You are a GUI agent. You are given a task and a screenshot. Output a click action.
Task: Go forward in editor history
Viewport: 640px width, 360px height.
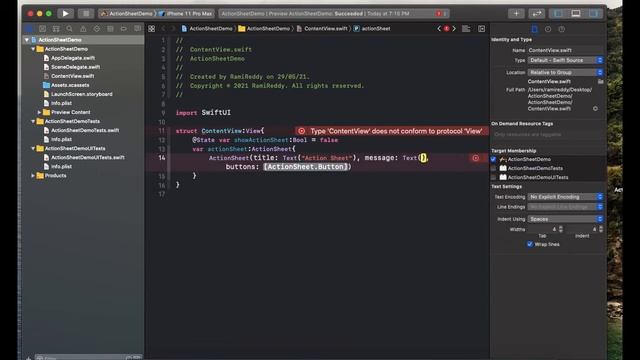pos(173,29)
